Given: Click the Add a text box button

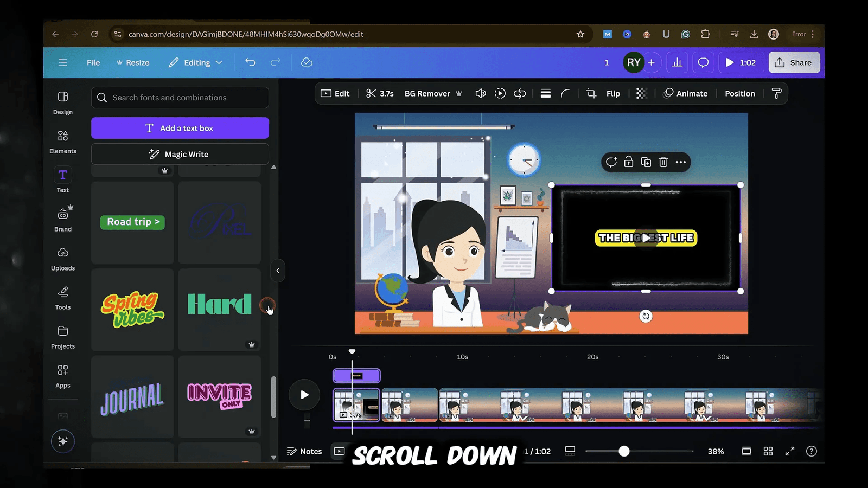Looking at the screenshot, I should tap(180, 128).
